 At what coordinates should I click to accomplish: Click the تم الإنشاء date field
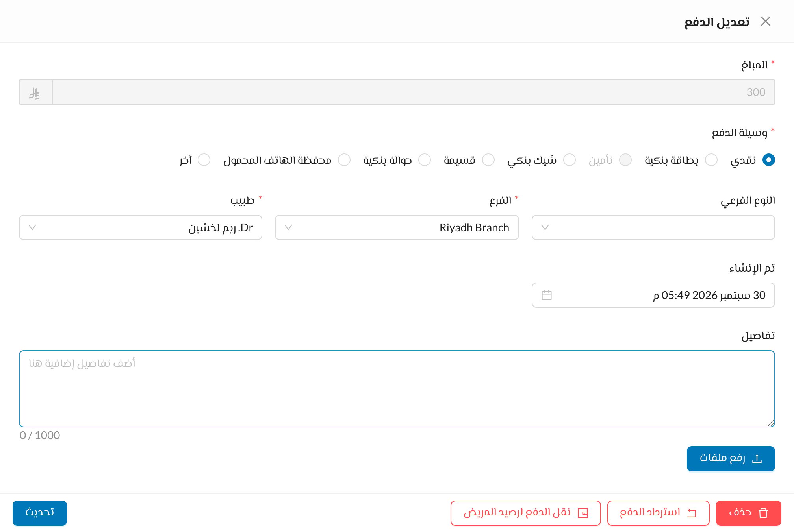(653, 295)
